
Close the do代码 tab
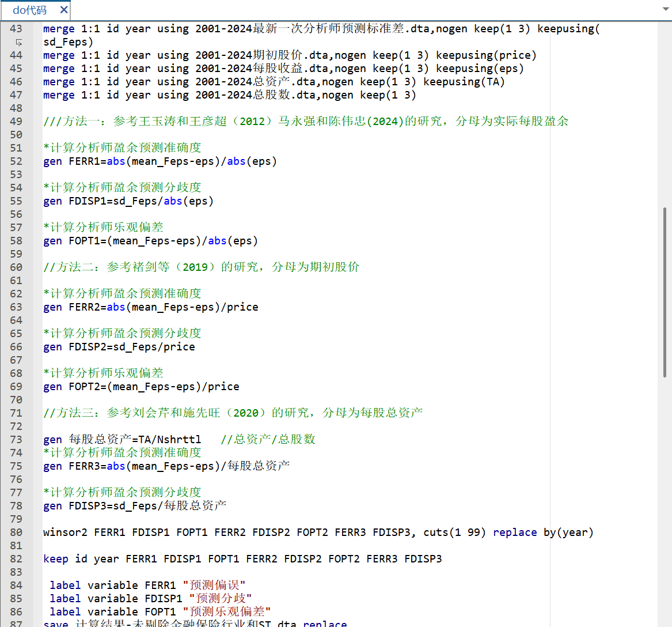pos(64,10)
